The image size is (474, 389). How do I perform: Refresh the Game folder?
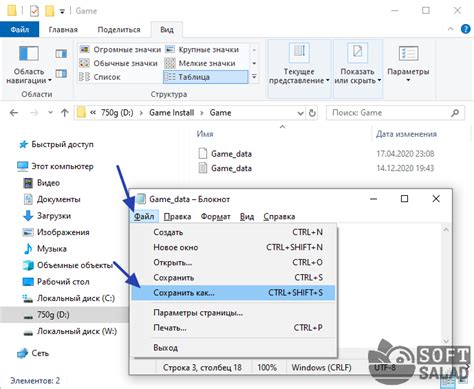pyautogui.click(x=312, y=113)
